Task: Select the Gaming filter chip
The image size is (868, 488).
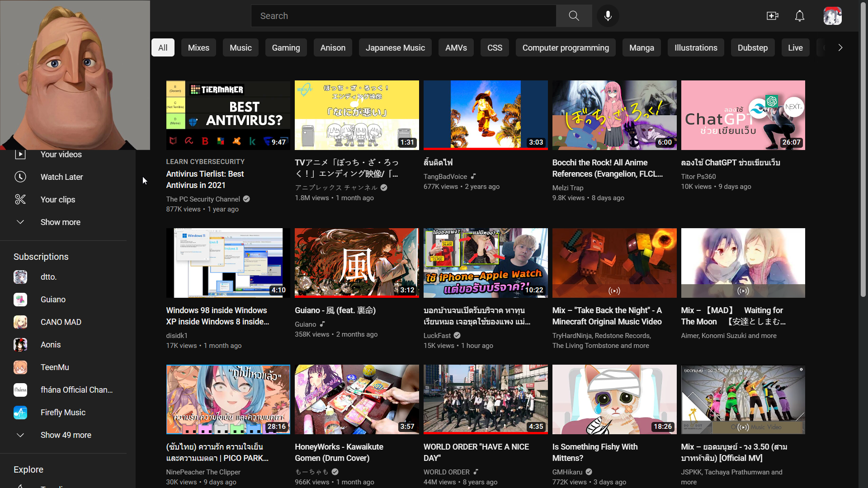Action: tap(286, 47)
